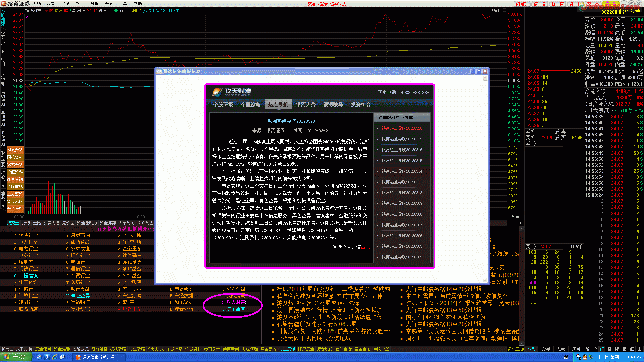Open news 中国地震局 当前震情形势
The image size is (644, 362).
tap(457, 296)
